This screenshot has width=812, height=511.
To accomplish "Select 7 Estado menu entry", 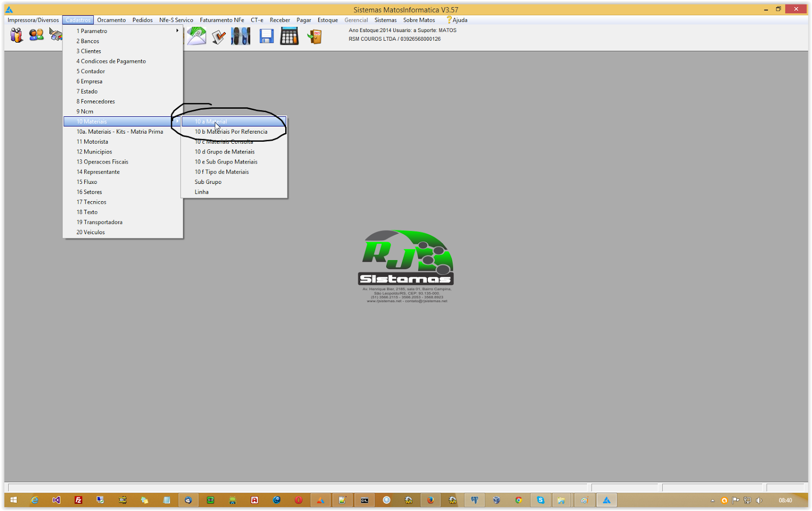I will click(122, 91).
